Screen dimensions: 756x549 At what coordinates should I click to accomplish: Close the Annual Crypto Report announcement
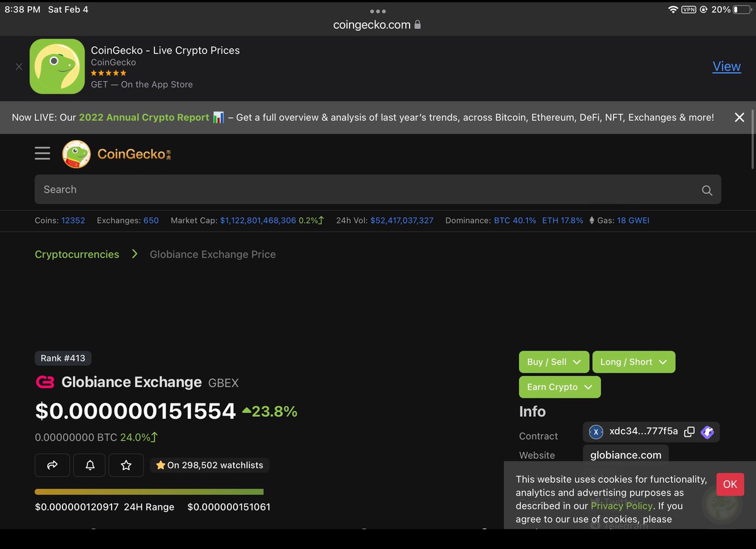[740, 117]
